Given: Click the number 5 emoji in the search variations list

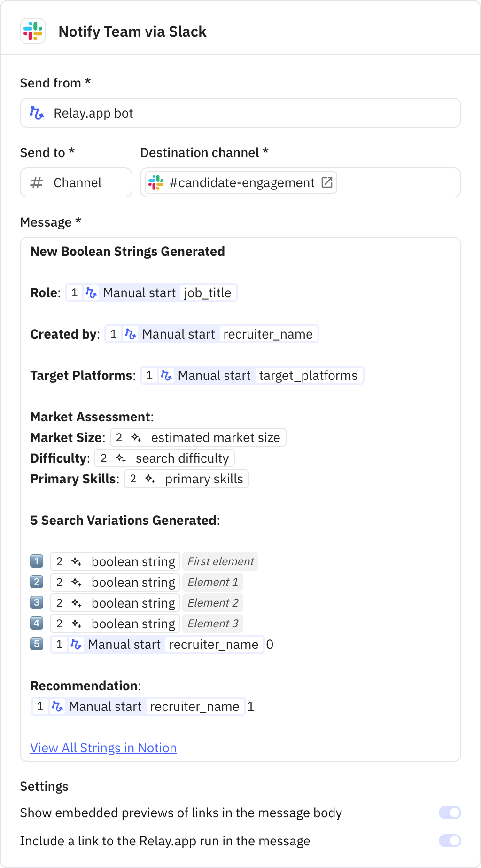Looking at the screenshot, I should 37,644.
